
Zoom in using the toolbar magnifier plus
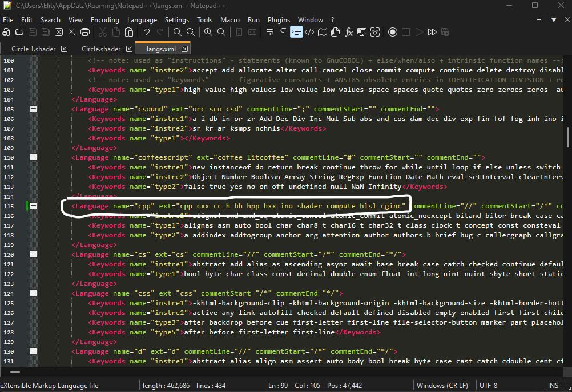pos(208,32)
